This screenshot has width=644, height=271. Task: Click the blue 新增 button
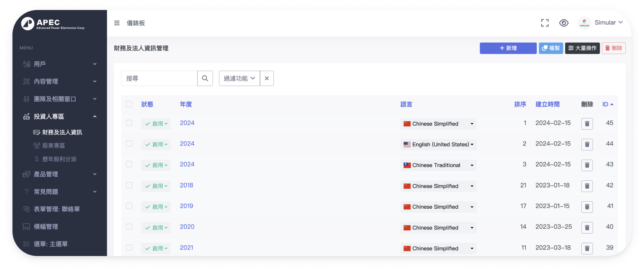pyautogui.click(x=508, y=48)
